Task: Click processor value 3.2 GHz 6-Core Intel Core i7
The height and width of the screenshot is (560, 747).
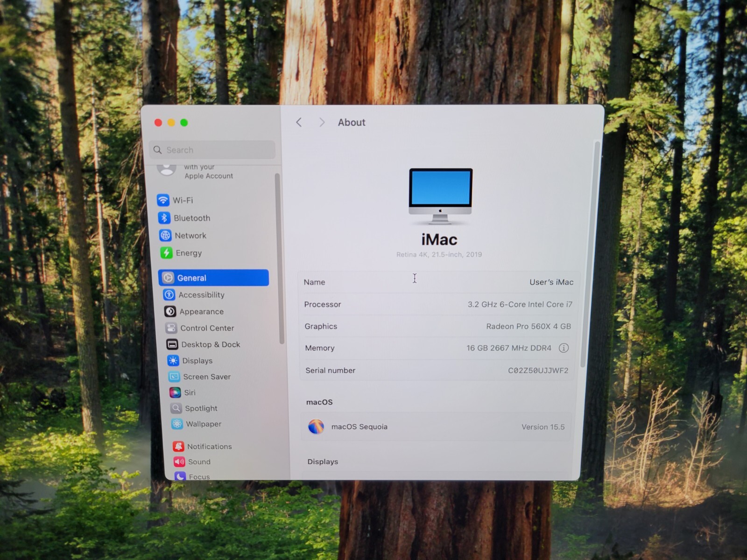Action: (520, 304)
